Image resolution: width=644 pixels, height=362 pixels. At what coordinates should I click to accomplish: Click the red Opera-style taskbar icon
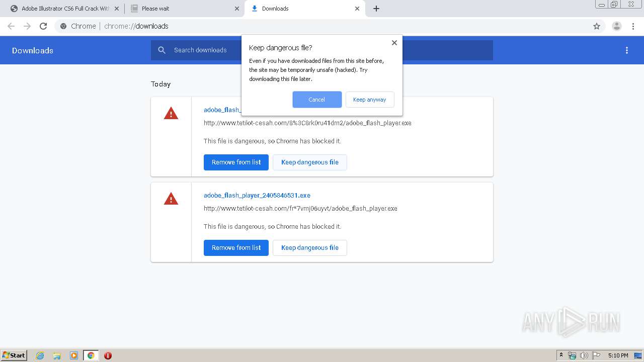(108, 355)
